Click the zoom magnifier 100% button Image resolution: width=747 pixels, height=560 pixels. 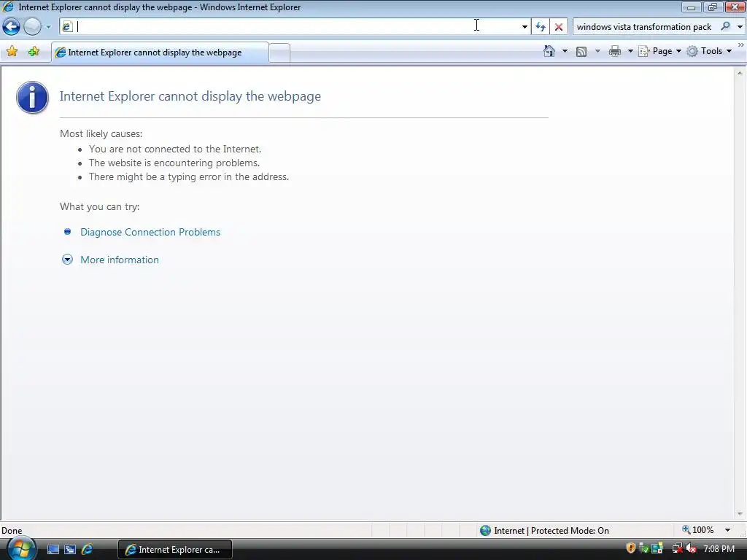tap(698, 530)
